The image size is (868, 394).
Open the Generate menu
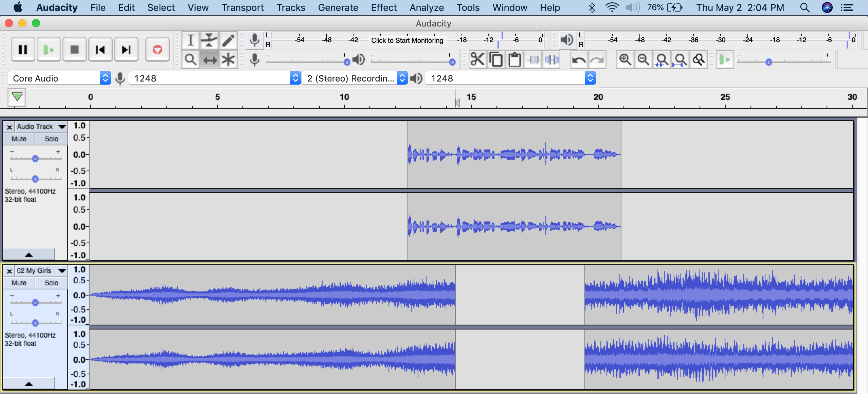point(338,7)
